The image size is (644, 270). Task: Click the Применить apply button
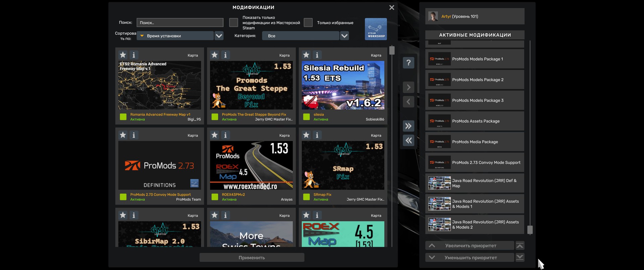[x=252, y=258]
